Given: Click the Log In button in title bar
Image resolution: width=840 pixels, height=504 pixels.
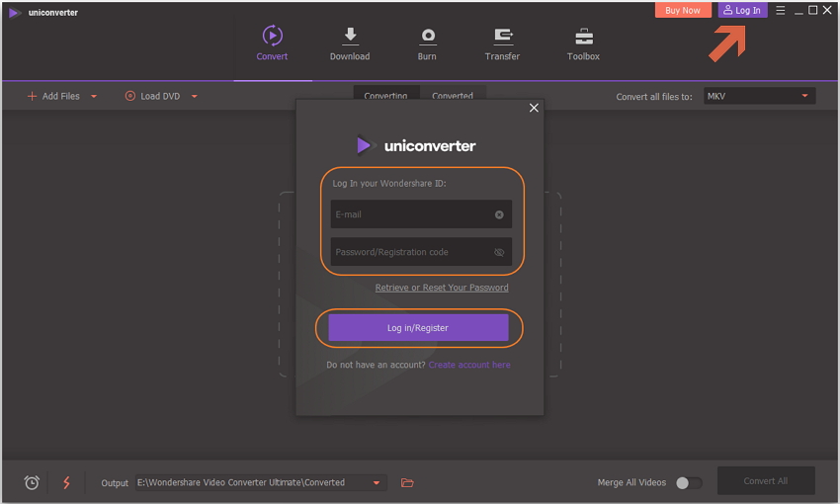Looking at the screenshot, I should point(742,10).
